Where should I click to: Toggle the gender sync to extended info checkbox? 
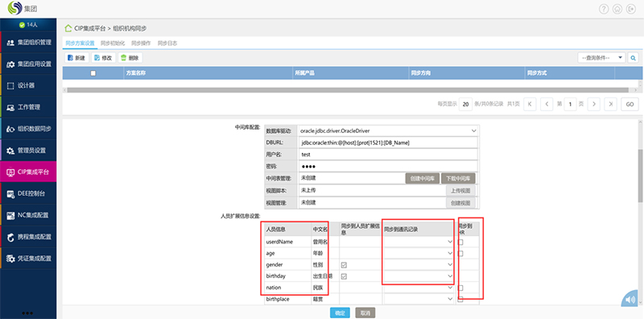point(344,265)
